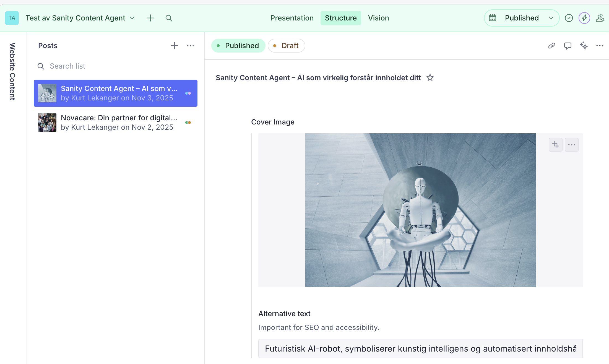Open cover image three-dot options menu
The height and width of the screenshot is (364, 609).
tap(571, 145)
